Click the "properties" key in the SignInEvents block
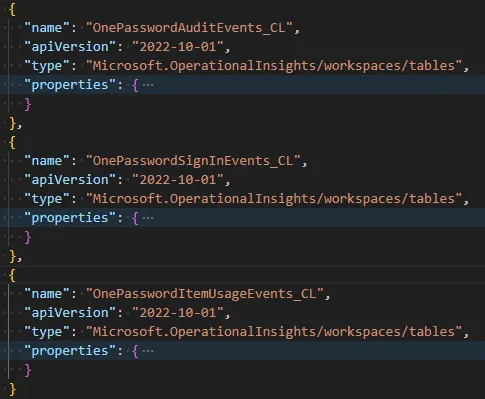Image resolution: width=485 pixels, height=399 pixels. click(70, 218)
